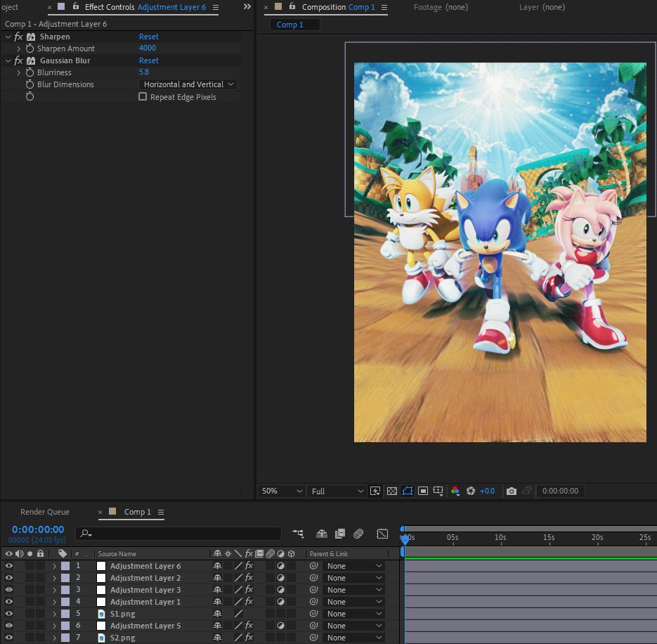
Task: Hide the S1.png layer
Action: tap(9, 613)
